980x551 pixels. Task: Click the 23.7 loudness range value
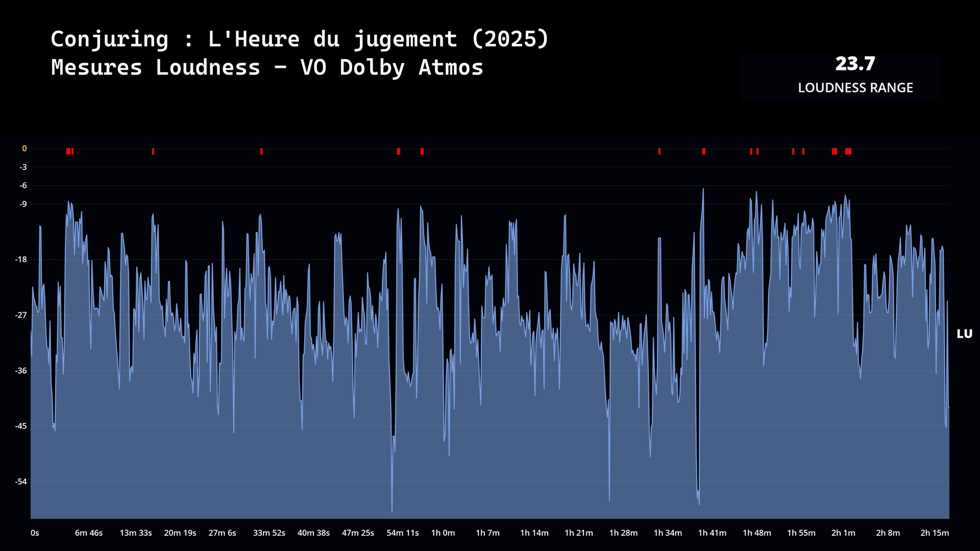[855, 64]
